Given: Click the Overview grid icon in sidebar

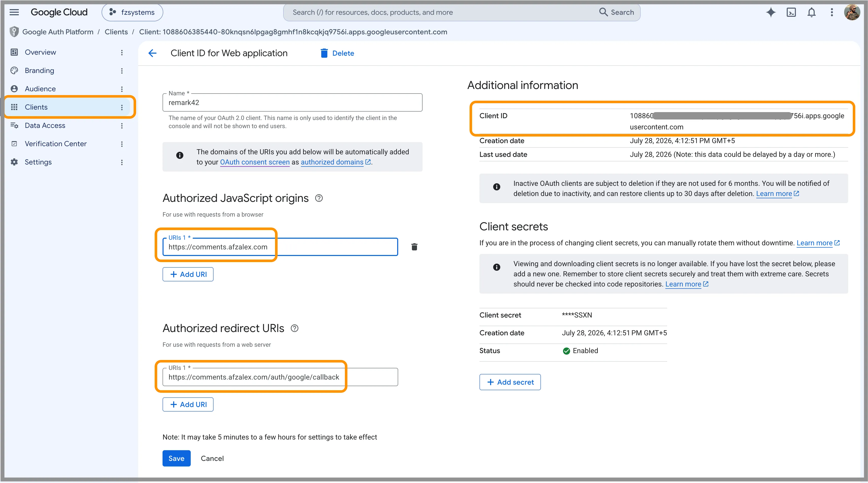Looking at the screenshot, I should pyautogui.click(x=14, y=52).
